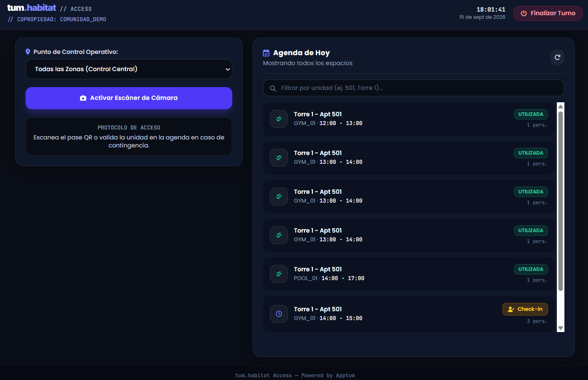Click the agenda list scrollbar thumb
The image size is (588, 380).
(560, 201)
